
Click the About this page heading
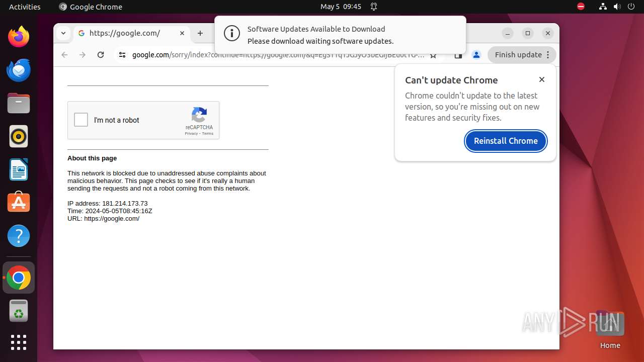[92, 158]
